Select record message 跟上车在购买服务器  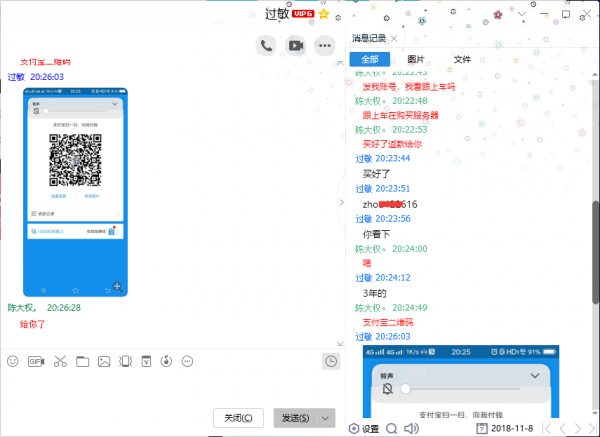click(400, 115)
